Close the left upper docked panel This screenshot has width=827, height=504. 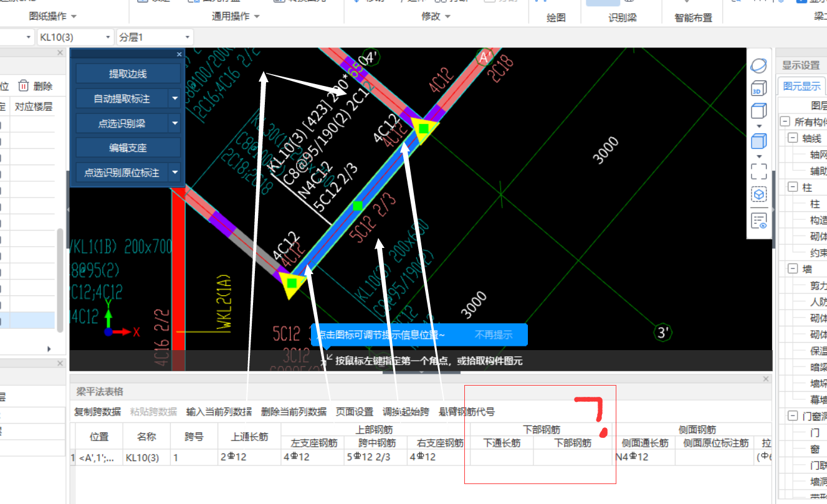pos(60,53)
